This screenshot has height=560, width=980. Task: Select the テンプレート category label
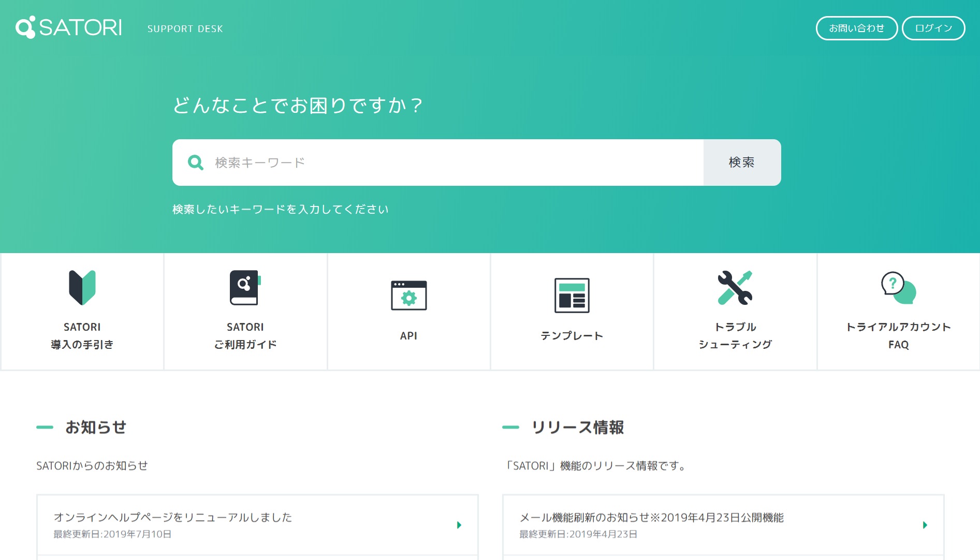tap(572, 336)
